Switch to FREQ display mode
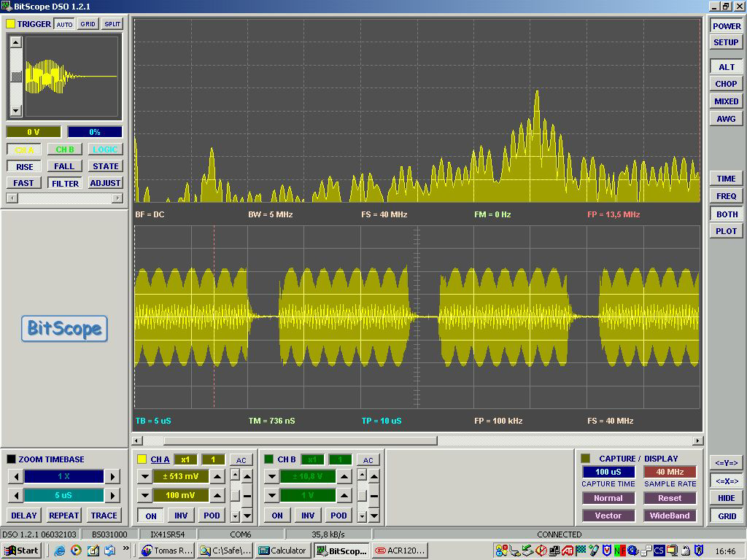 point(726,196)
